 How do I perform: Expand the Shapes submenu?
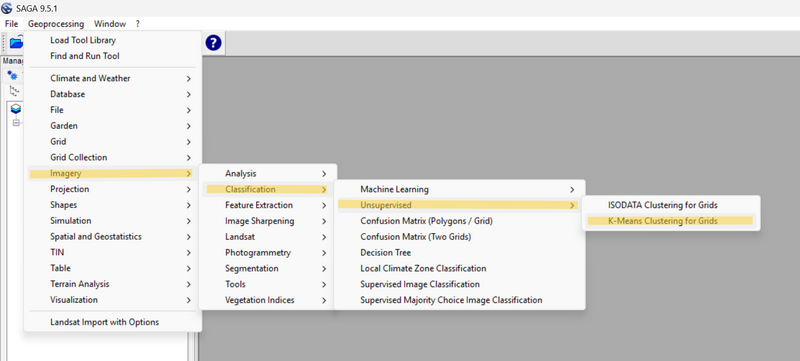(x=112, y=205)
